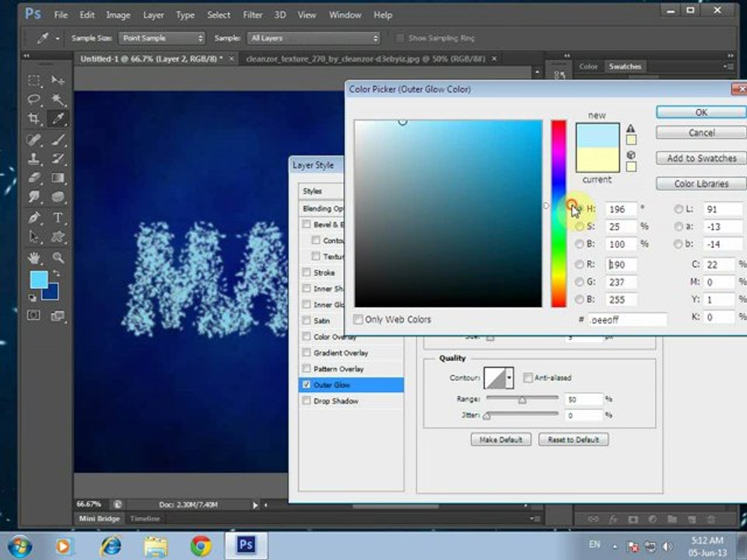The height and width of the screenshot is (560, 747).
Task: Swap foreground and background colors
Action: (x=56, y=273)
